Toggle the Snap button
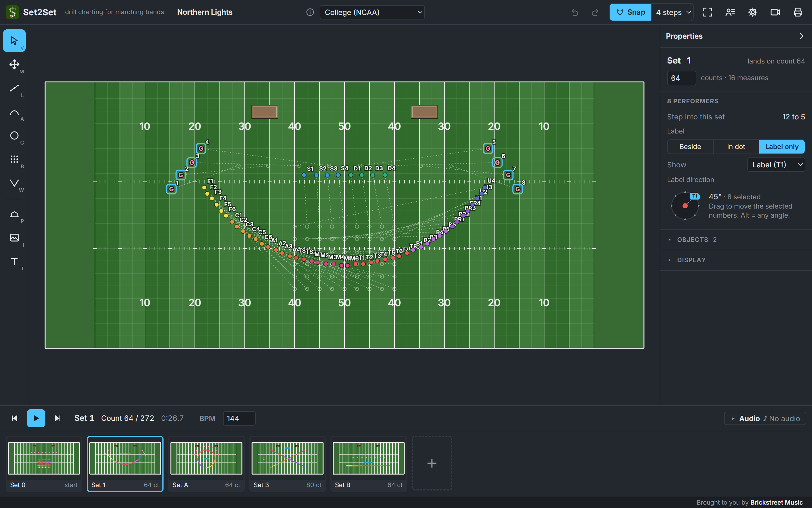 630,12
